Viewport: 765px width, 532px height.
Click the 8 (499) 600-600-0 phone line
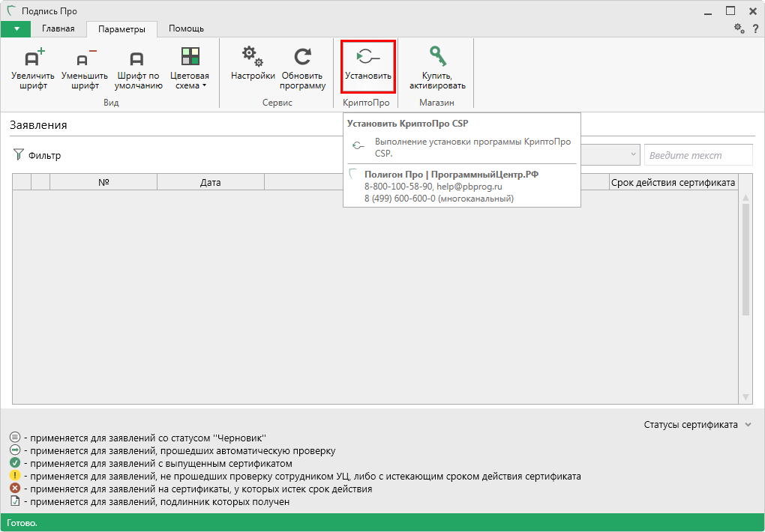coord(439,199)
